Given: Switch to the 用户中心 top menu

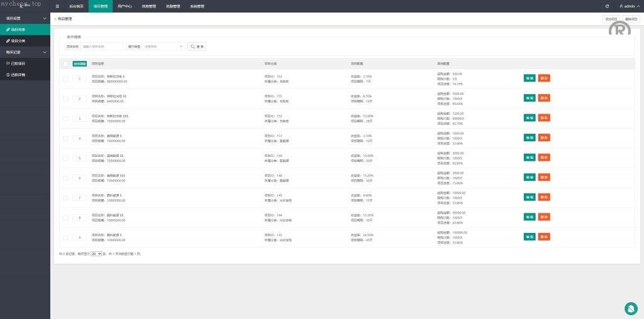Looking at the screenshot, I should [125, 6].
